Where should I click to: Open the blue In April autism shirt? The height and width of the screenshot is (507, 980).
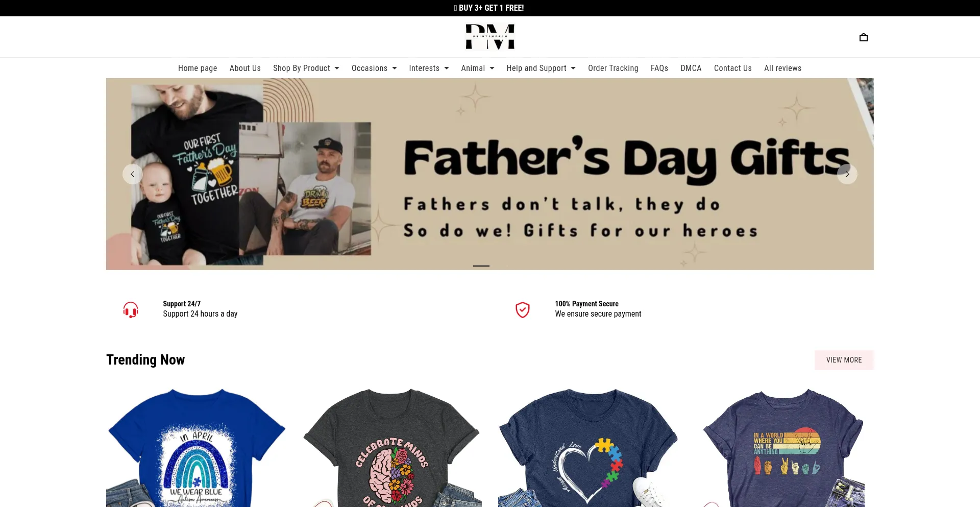[x=196, y=447]
